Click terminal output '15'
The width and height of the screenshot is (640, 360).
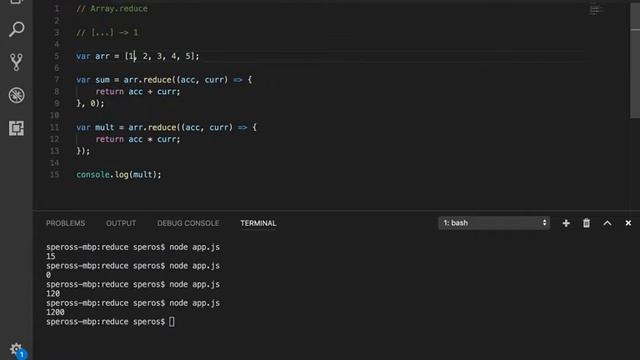(51, 256)
